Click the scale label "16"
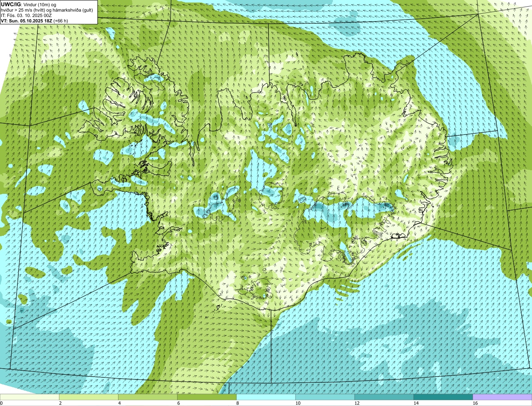This screenshot has height=406, width=532. [475, 403]
